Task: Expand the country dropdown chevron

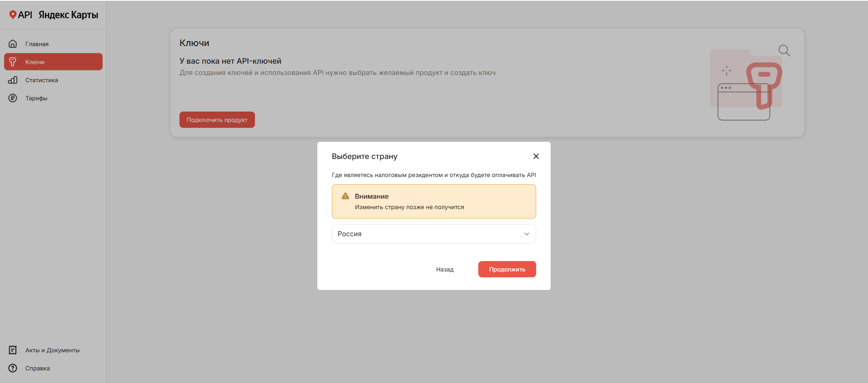Action: point(527,234)
